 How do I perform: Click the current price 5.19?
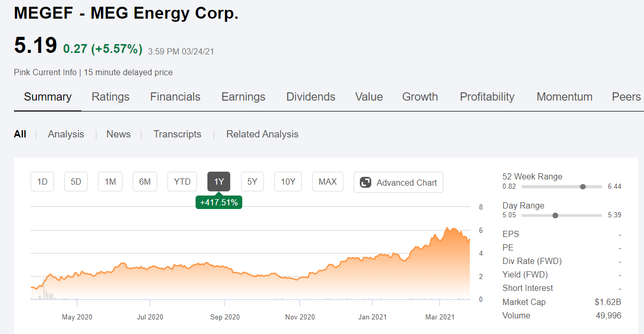pos(35,46)
